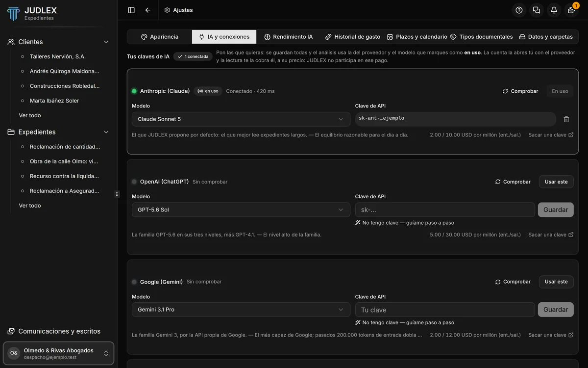Focus the Gemini Tu clave field
The width and height of the screenshot is (588, 368).
tap(445, 310)
